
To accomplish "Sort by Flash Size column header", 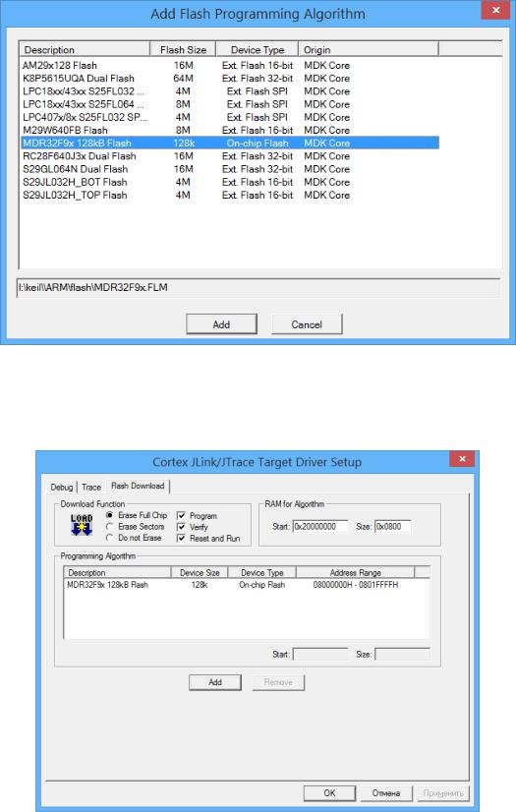I will pos(183,50).
